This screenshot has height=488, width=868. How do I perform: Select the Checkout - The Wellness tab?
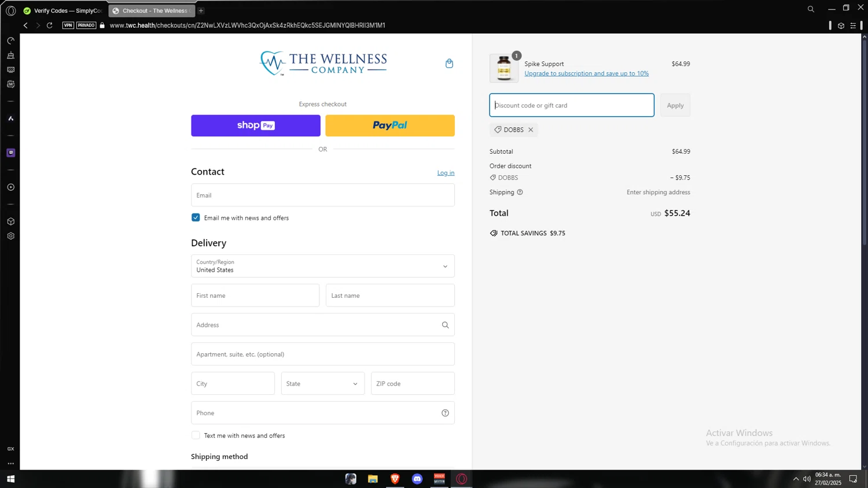click(152, 10)
